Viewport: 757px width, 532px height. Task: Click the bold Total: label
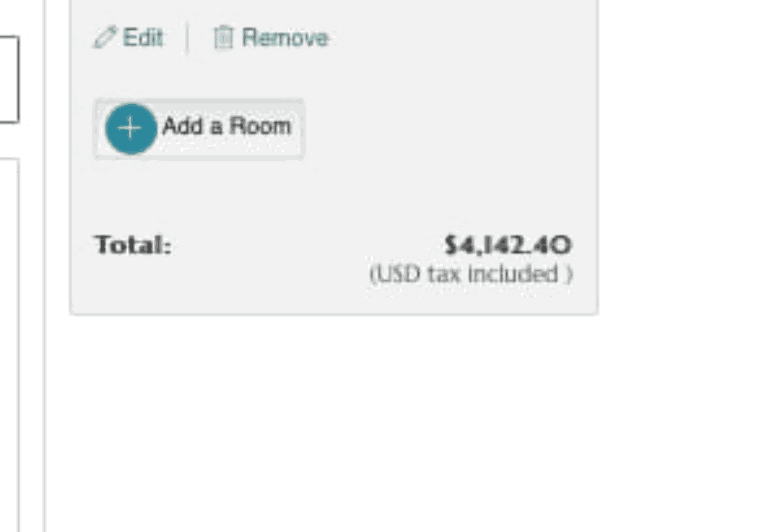[133, 245]
